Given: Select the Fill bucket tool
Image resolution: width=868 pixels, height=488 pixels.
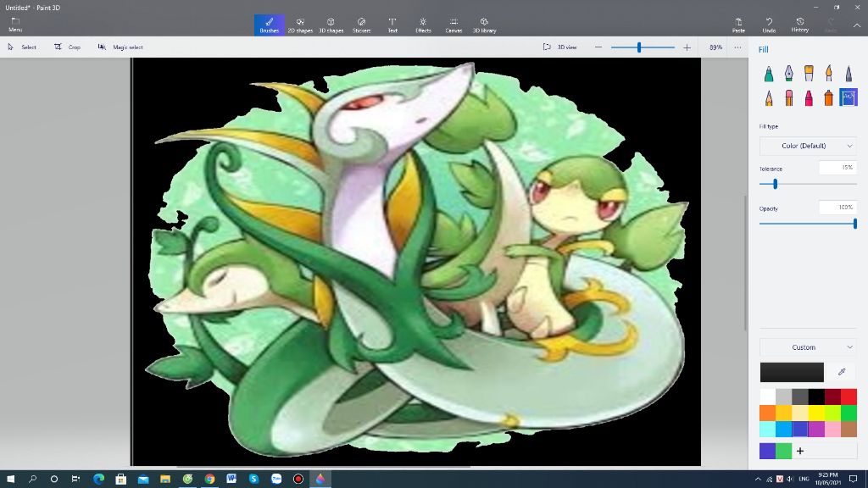Looking at the screenshot, I should 849,97.
